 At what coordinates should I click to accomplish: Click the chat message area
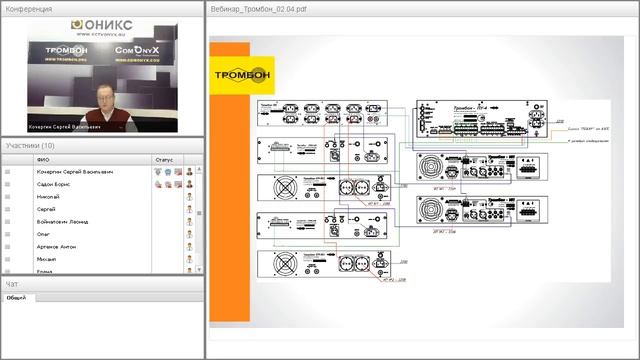[x=102, y=330]
